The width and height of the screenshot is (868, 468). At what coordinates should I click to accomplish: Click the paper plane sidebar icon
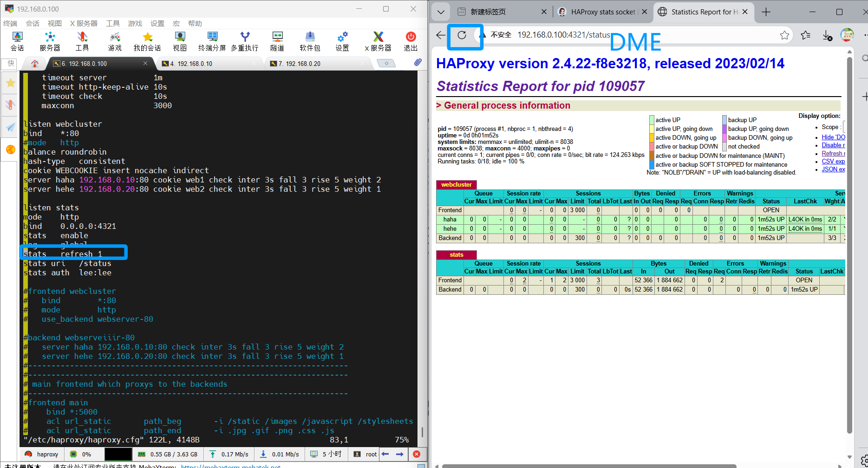tap(10, 127)
